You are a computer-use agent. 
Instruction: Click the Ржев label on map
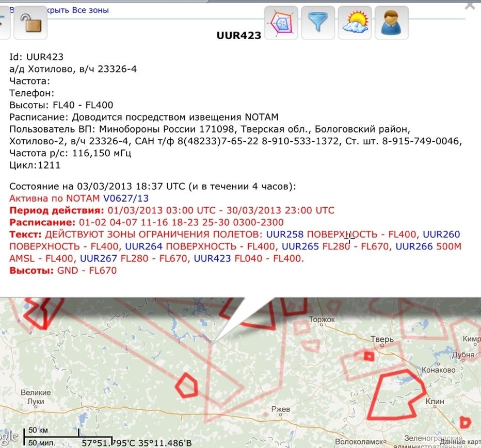280,409
